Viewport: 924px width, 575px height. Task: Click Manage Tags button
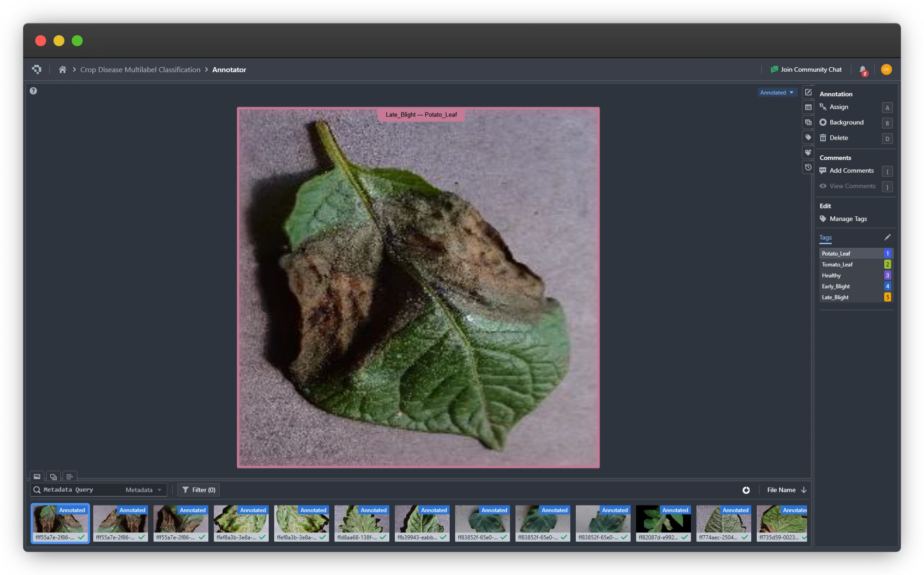tap(848, 219)
